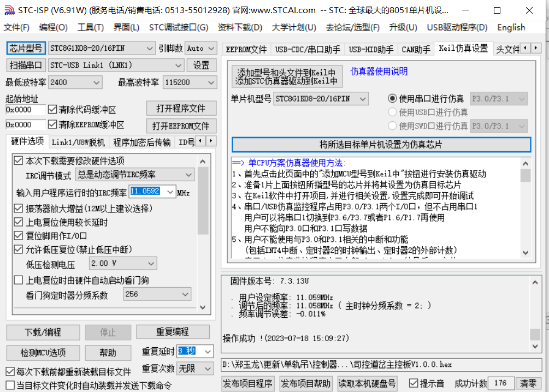The image size is (549, 392).
Task: Switch to 程序加密后传输 tab
Action: pos(142,142)
